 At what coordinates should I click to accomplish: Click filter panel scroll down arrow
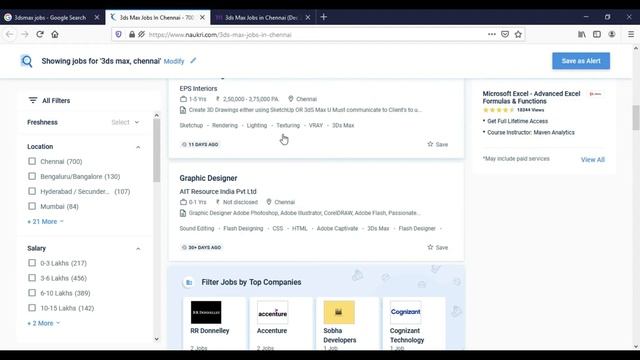(x=156, y=339)
